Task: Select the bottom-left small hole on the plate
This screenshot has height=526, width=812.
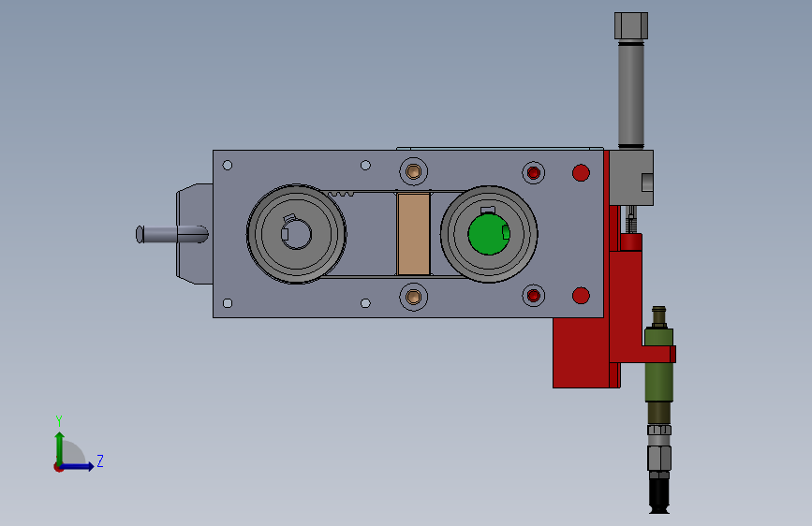Action: (x=227, y=303)
